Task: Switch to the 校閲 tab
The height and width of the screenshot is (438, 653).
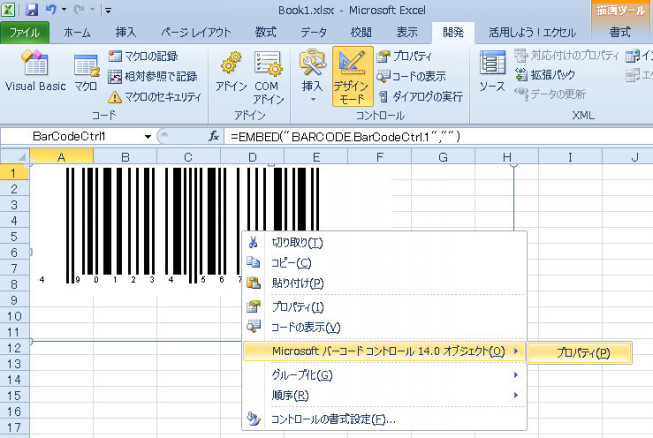Action: [x=361, y=32]
